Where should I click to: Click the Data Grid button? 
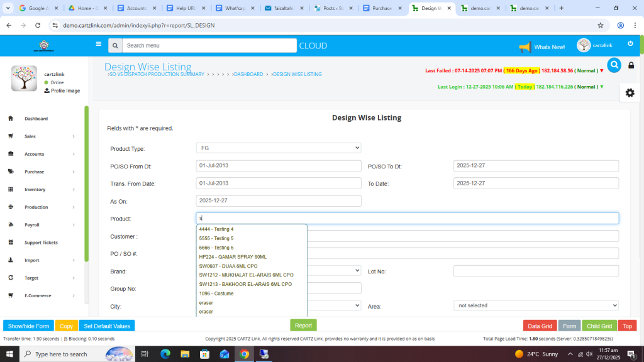(540, 326)
